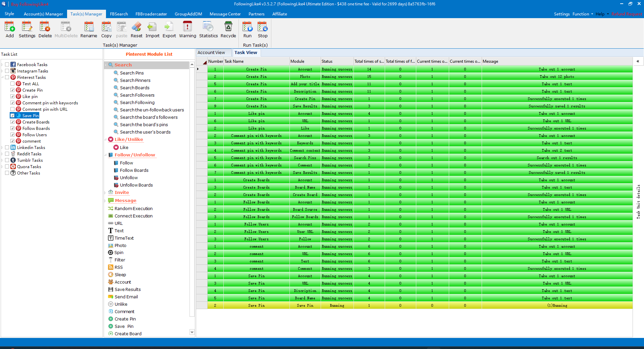Click the Add task toolbar icon
Screen dimensions: 644x349
coord(10,30)
